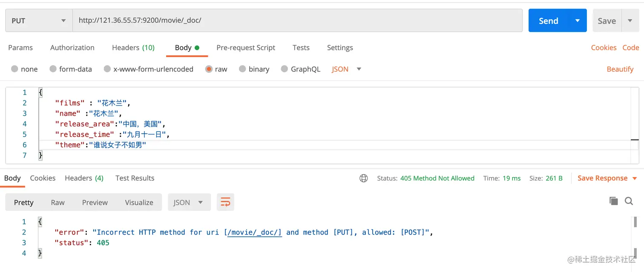Click the 19 ms response time value
Image resolution: width=644 pixels, height=272 pixels.
click(512, 178)
